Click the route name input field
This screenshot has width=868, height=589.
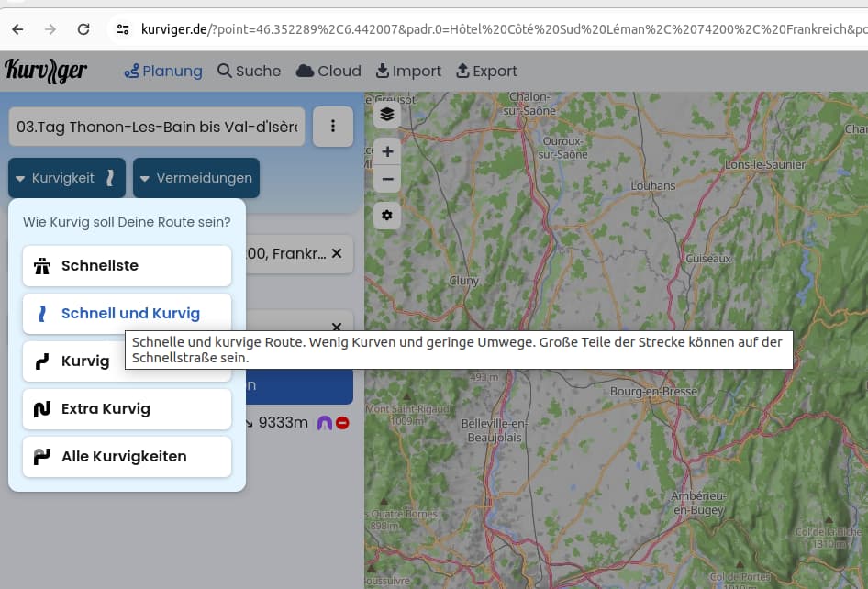pos(157,127)
